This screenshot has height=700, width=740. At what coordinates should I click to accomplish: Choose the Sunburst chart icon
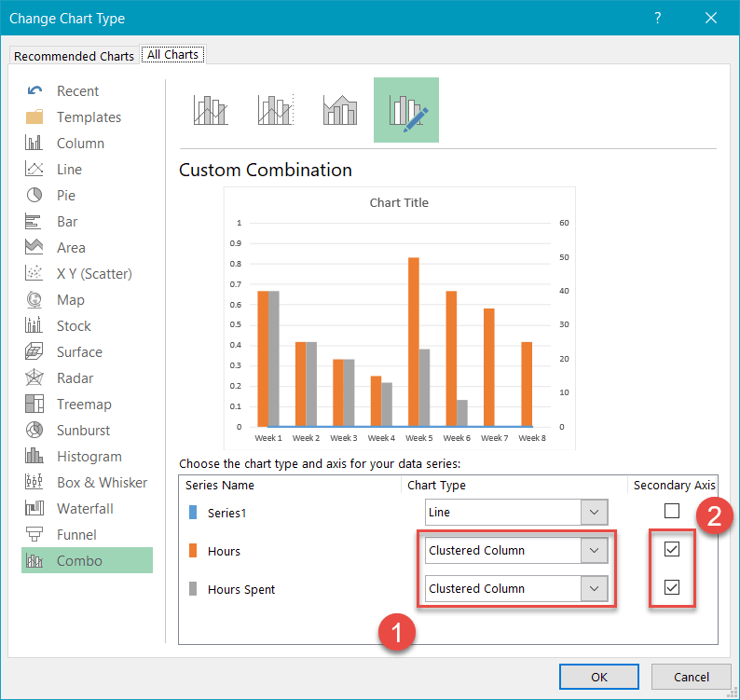click(x=34, y=430)
